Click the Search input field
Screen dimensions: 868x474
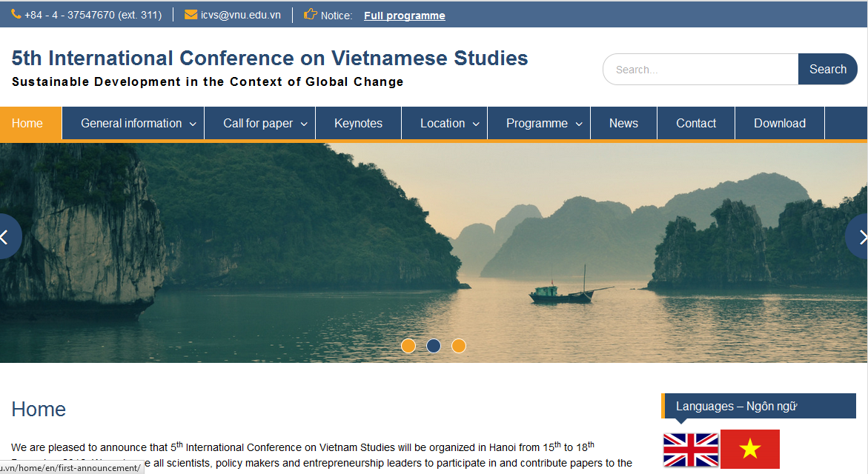tap(700, 70)
